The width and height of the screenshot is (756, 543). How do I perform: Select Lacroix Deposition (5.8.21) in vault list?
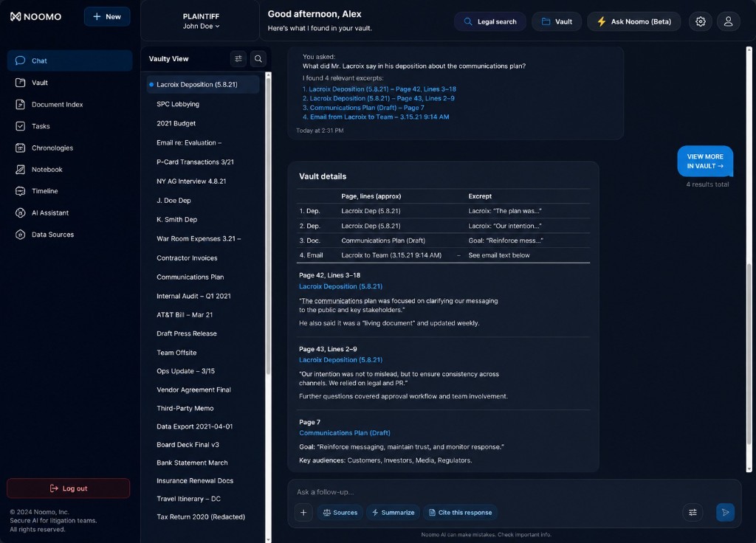(202, 84)
